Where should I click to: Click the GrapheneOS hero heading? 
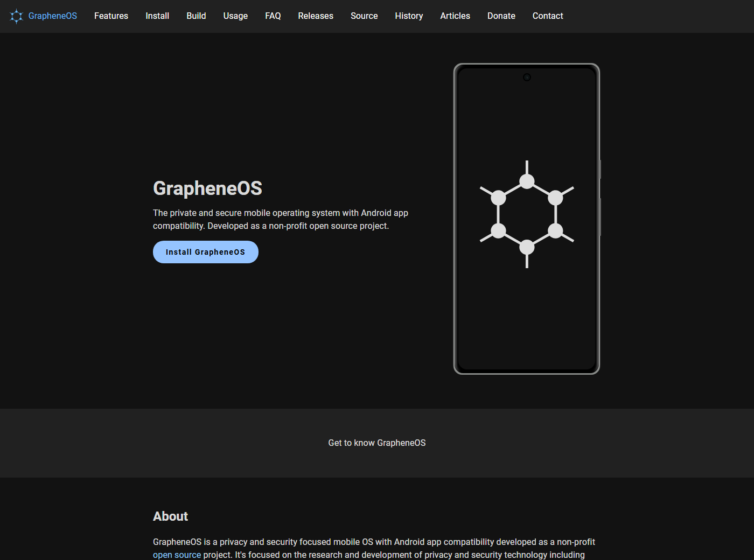(x=207, y=188)
